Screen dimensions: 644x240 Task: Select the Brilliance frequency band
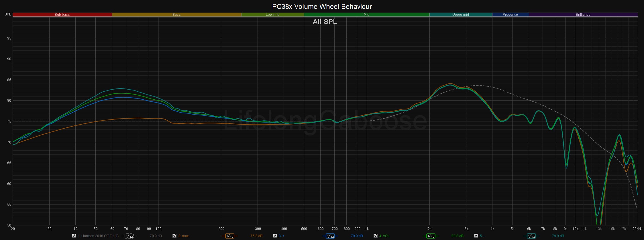(583, 15)
